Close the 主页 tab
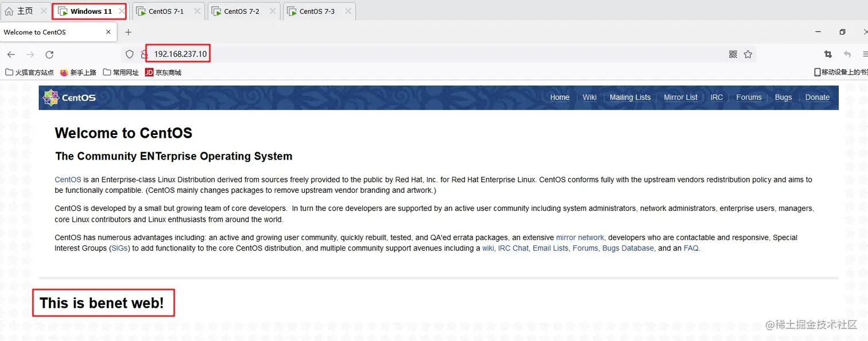The image size is (868, 341). 44,11
